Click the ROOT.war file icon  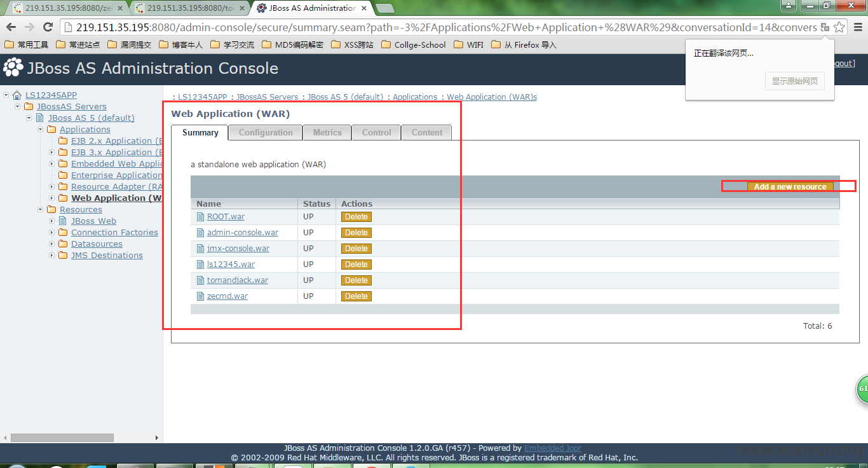click(x=201, y=217)
